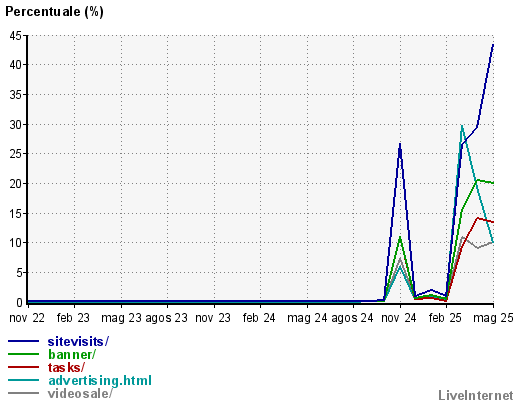Click the sitevisits/ legend label
Screen dimensions: 520x405
coord(78,341)
